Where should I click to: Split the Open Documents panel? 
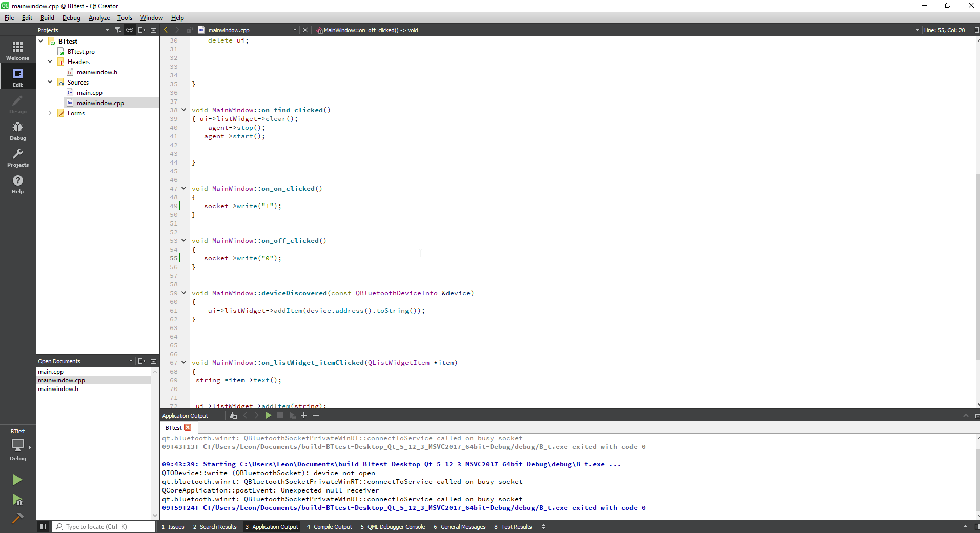pyautogui.click(x=142, y=361)
